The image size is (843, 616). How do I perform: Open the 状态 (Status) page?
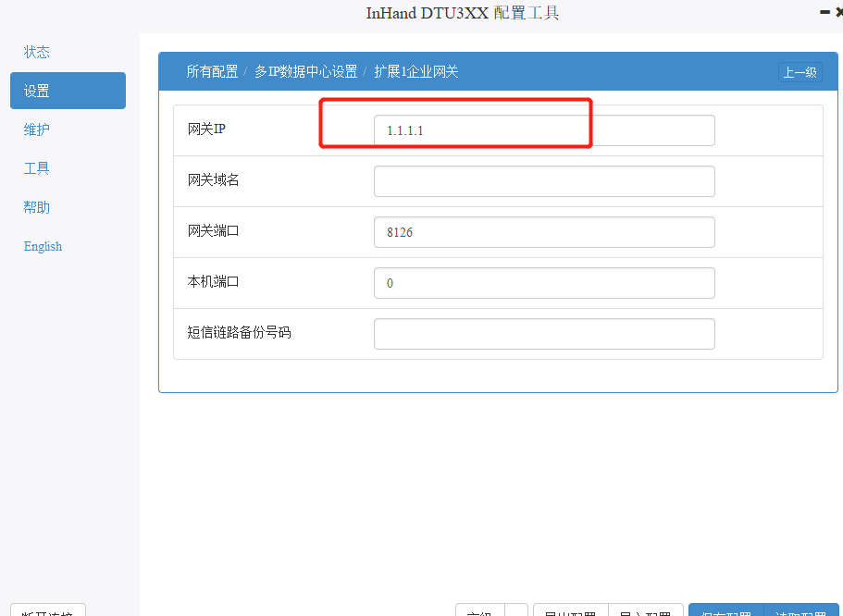(36, 52)
